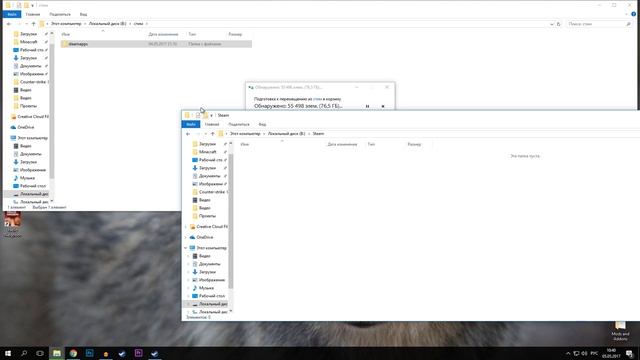
Task: Click 'Локальный диск (E:)' breadcrumb in Steam window
Action: tap(286, 134)
